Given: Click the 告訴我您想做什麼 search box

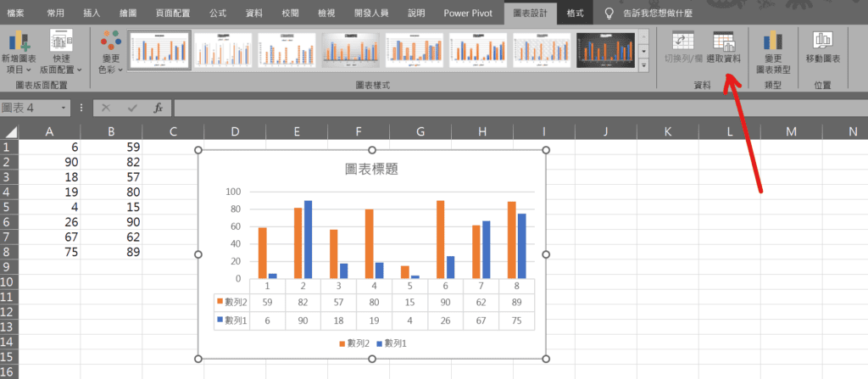Looking at the screenshot, I should [657, 14].
